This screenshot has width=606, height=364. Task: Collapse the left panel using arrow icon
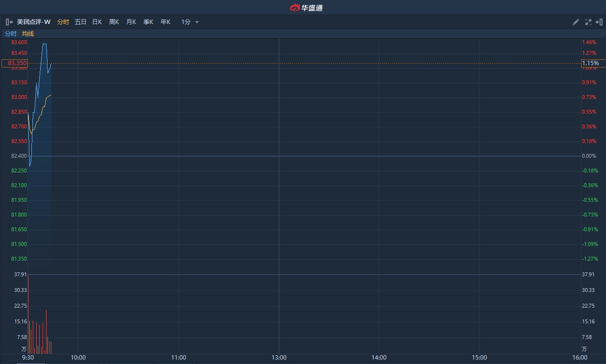pyautogui.click(x=9, y=22)
